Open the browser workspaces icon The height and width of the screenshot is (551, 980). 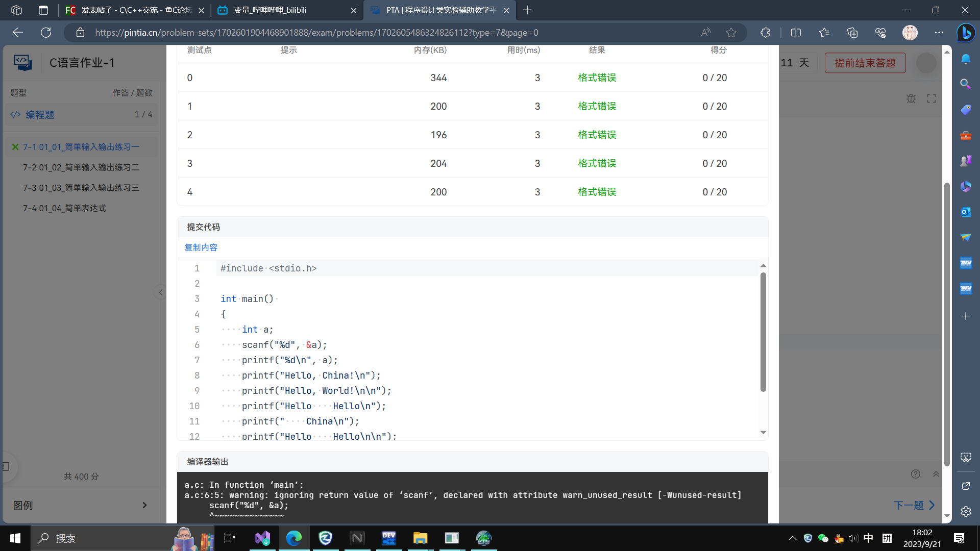coord(16,10)
